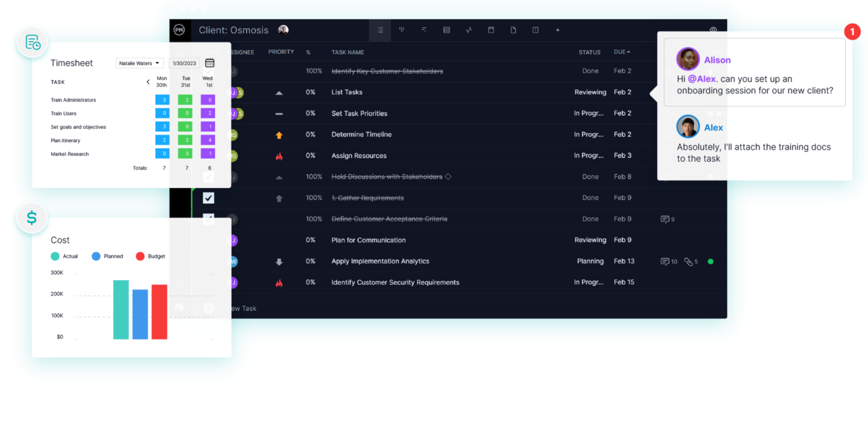The width and height of the screenshot is (868, 434).
Task: Switch to the list view icon
Action: (x=380, y=30)
